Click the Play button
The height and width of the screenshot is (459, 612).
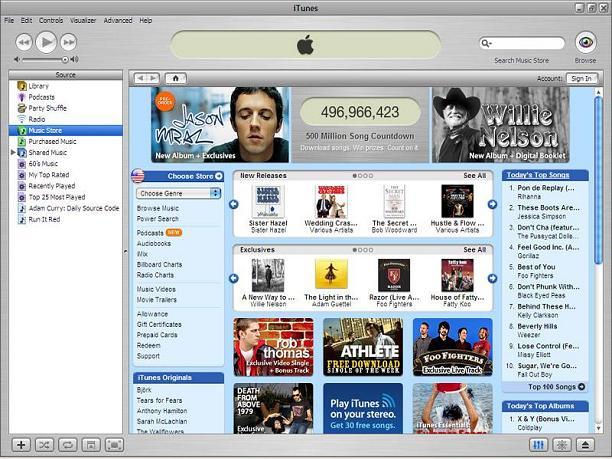[x=46, y=42]
